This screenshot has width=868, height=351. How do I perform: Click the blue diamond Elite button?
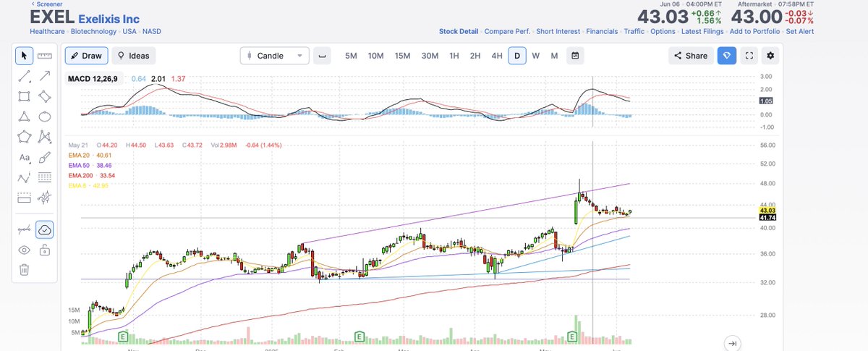pos(727,56)
